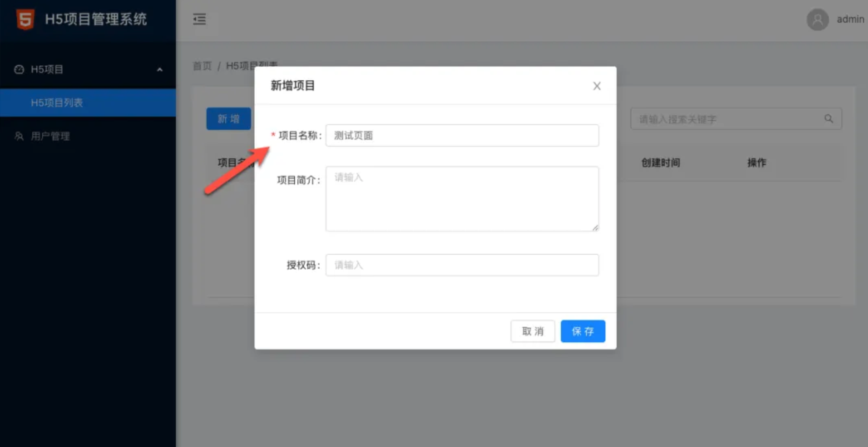The width and height of the screenshot is (868, 447).
Task: Grab the textarea resize handle
Action: [x=595, y=228]
